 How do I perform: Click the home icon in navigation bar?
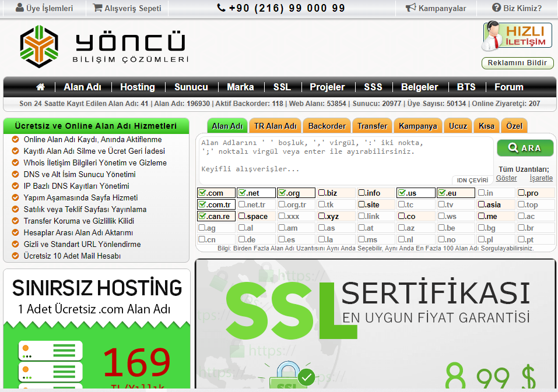[x=41, y=87]
